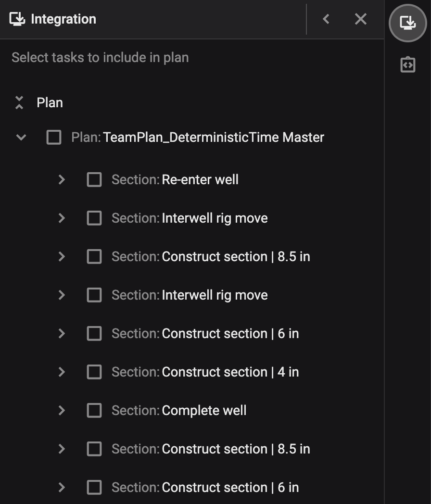Collapse the TeamPlan_DeterministicTime Master plan

[20, 137]
